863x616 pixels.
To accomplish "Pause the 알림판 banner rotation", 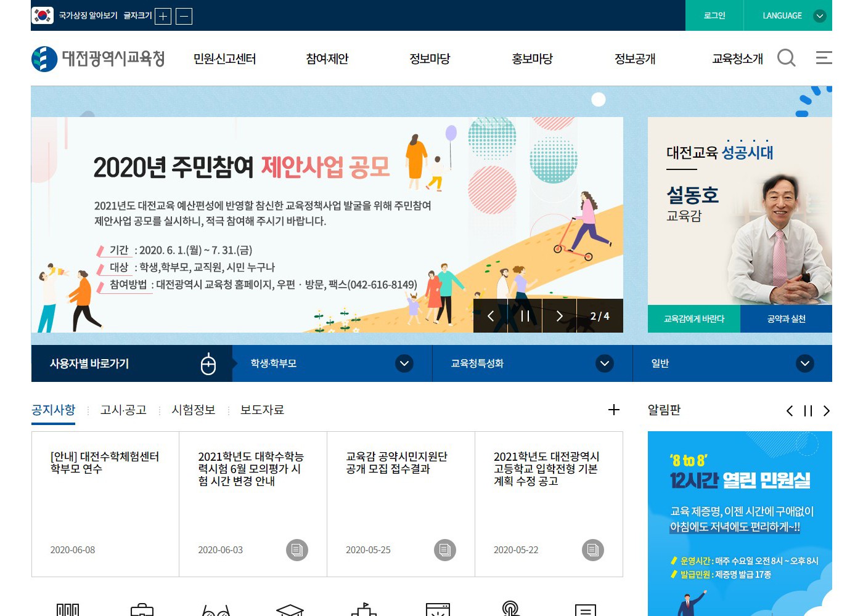I will 808,411.
